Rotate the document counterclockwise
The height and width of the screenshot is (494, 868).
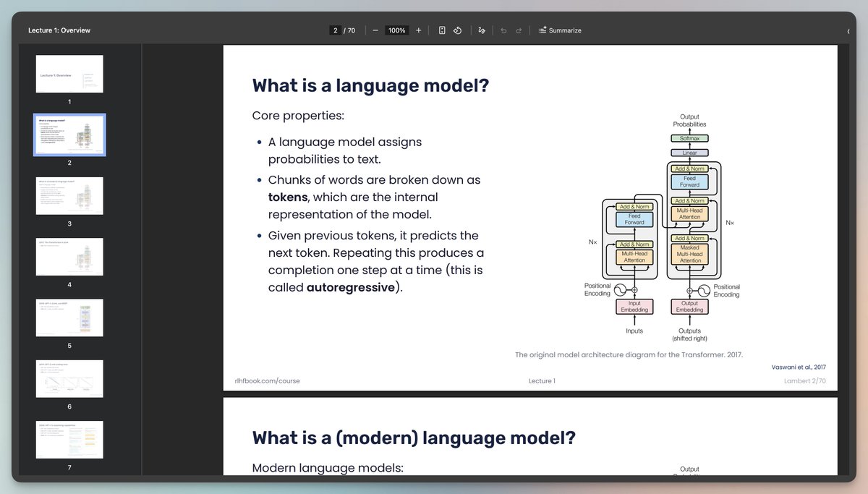coord(458,30)
